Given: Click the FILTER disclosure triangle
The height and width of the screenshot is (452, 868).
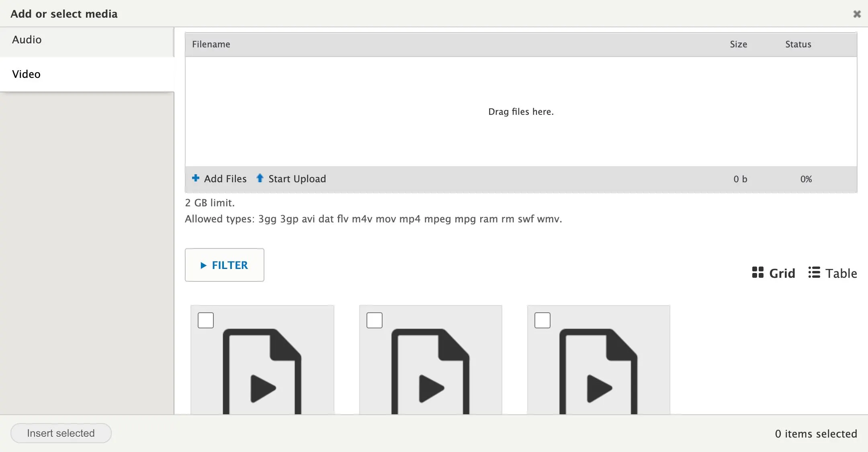Looking at the screenshot, I should (x=203, y=265).
